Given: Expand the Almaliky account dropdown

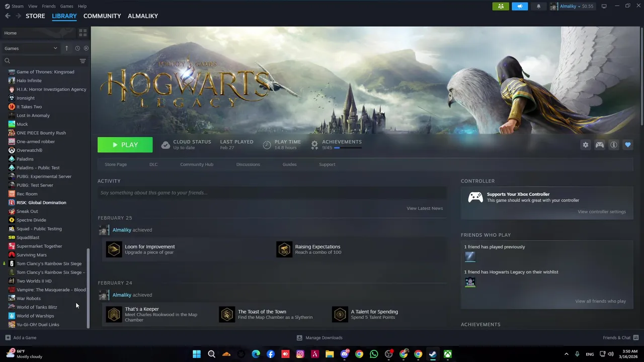Looking at the screenshot, I should click(572, 6).
